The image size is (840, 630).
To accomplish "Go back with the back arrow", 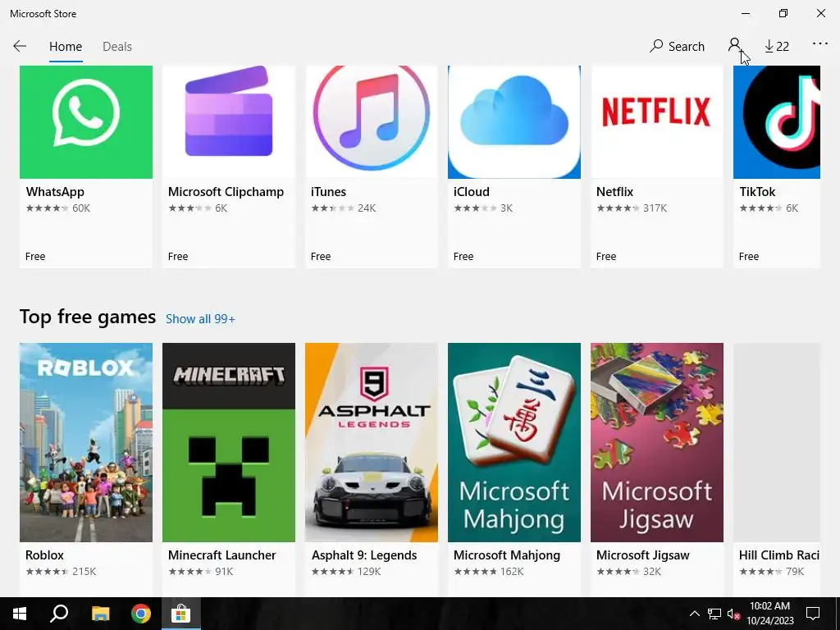I will coord(20,46).
